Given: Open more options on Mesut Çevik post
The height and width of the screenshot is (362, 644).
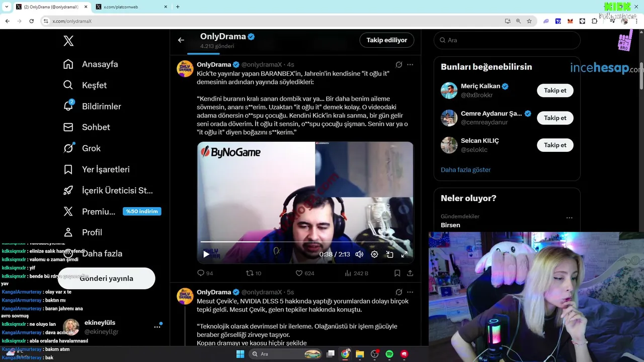Looking at the screenshot, I should coord(410,292).
